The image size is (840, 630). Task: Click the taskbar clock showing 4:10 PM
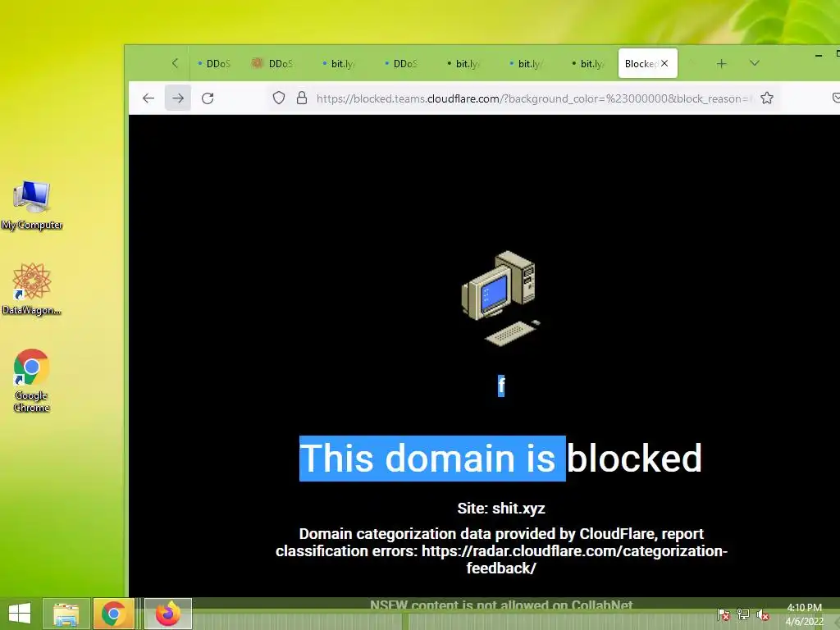coord(804,614)
